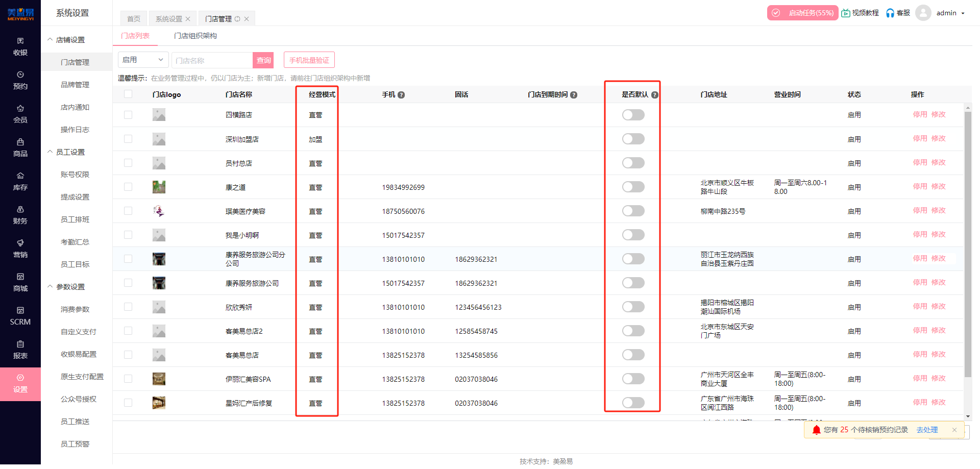Check the checkbox for 客美易总店 row
Screen dimensions: 980x469
[x=128, y=355]
